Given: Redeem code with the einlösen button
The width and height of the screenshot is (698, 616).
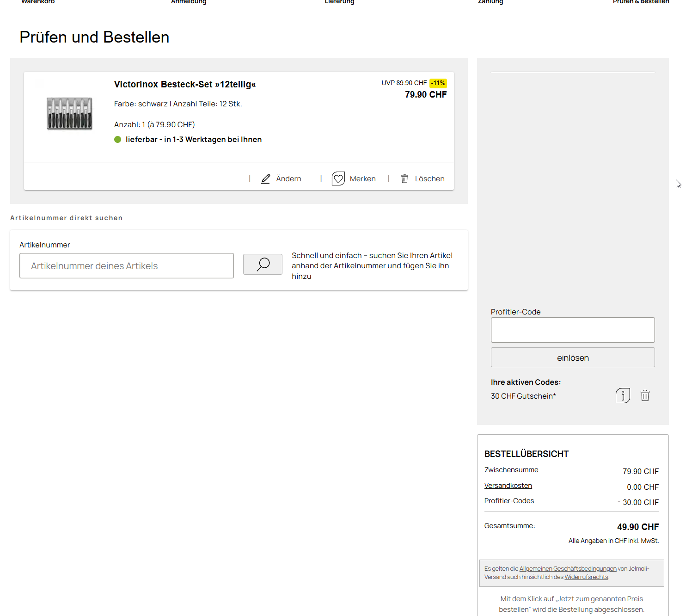Looking at the screenshot, I should coord(573,357).
